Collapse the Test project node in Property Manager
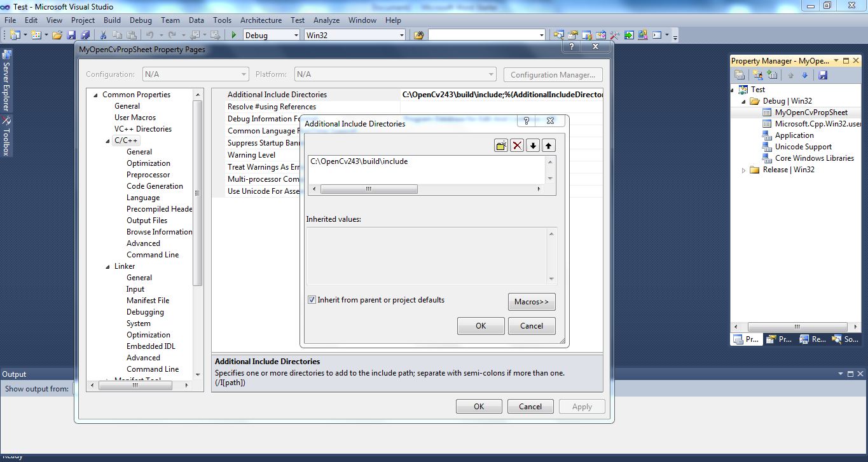Viewport: 868px width, 462px height. click(x=732, y=90)
